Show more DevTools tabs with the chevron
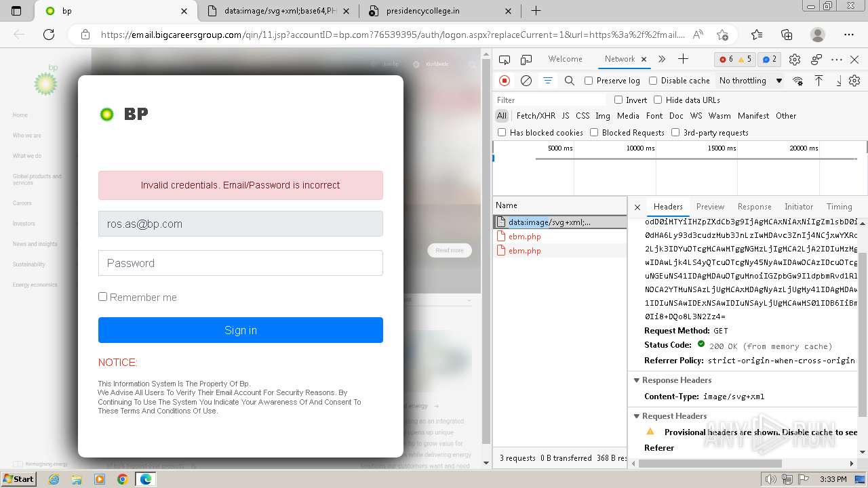Image resolution: width=868 pixels, height=488 pixels. (x=662, y=60)
